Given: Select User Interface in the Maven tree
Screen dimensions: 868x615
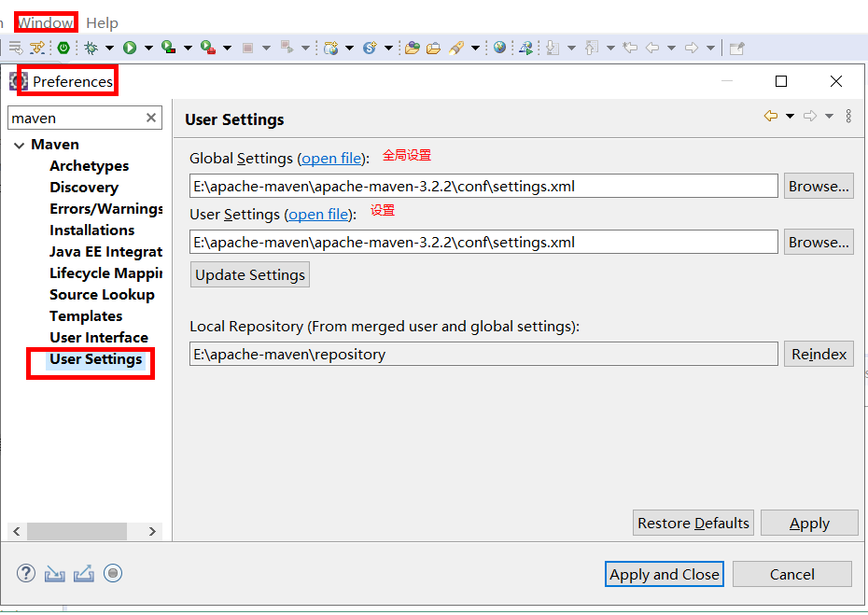Looking at the screenshot, I should [x=99, y=338].
